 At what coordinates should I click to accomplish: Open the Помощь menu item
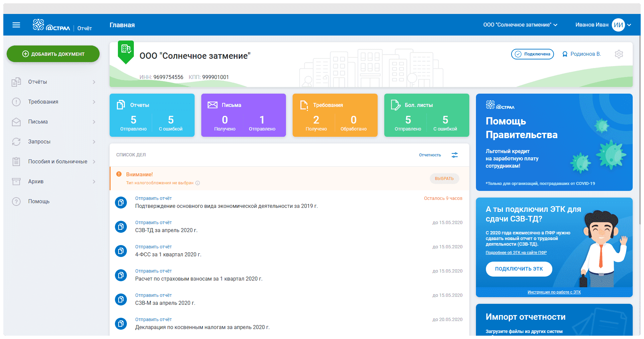pos(53,202)
